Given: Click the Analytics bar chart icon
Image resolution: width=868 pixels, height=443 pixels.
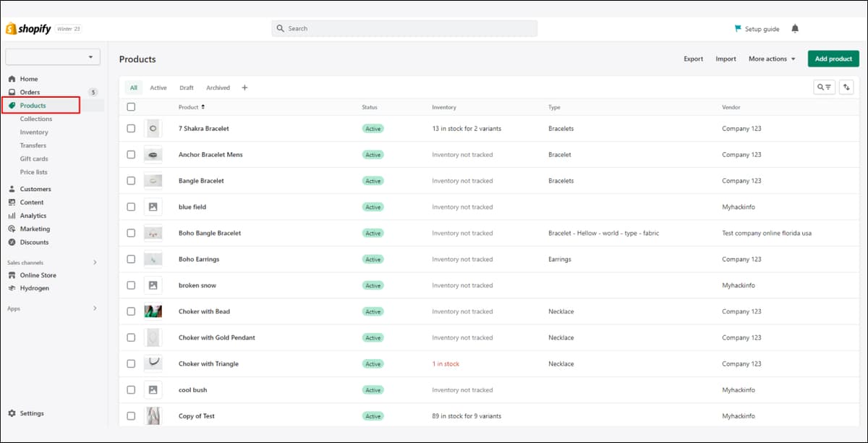Looking at the screenshot, I should (12, 216).
